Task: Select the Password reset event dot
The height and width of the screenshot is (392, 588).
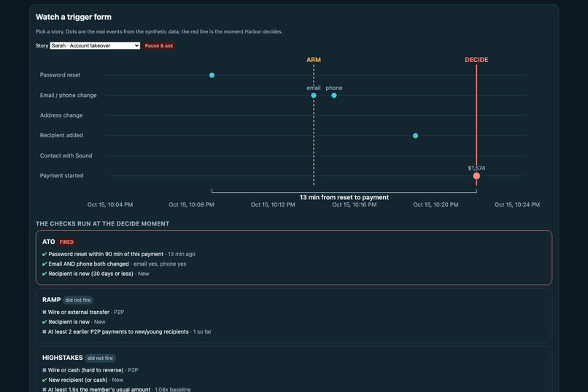Action: point(212,75)
